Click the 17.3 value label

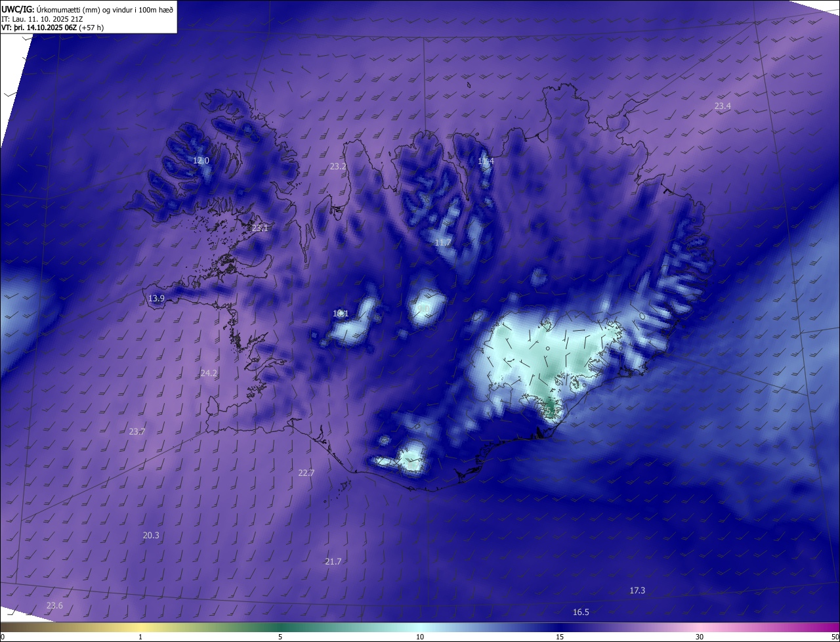[637, 591]
